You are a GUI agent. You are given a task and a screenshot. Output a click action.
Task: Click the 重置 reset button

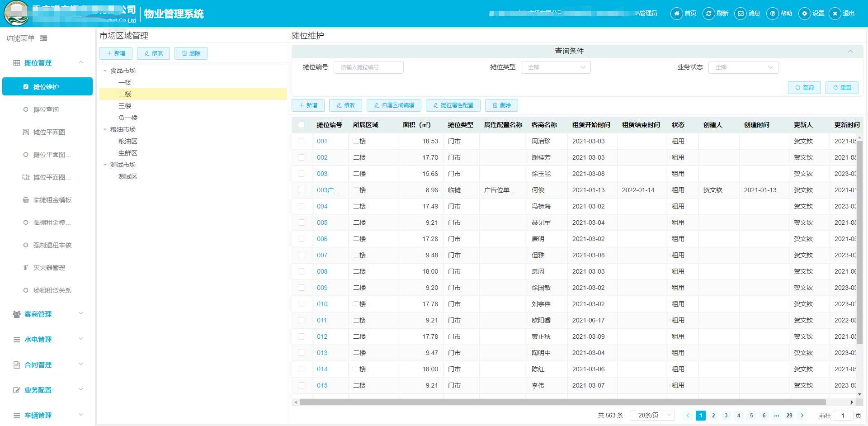(842, 88)
